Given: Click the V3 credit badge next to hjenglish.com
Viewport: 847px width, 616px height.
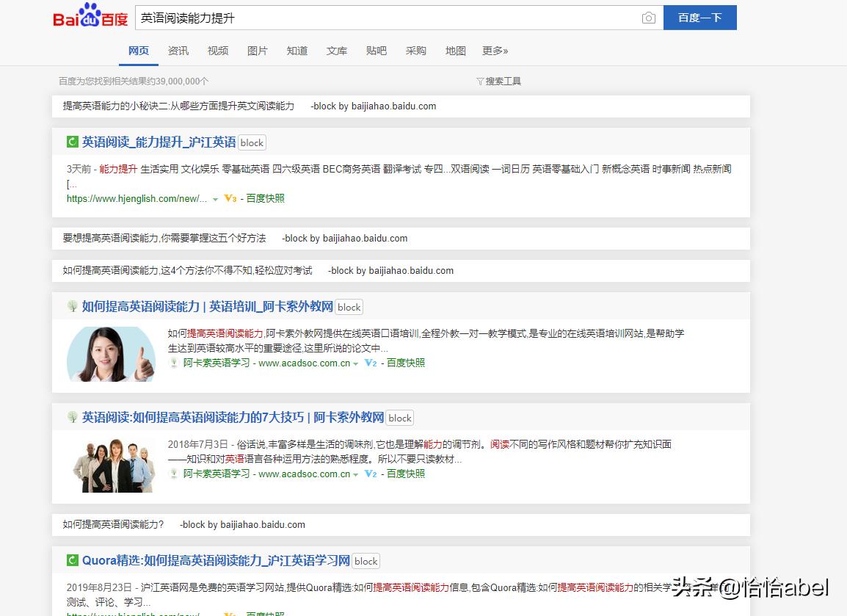Looking at the screenshot, I should click(230, 198).
